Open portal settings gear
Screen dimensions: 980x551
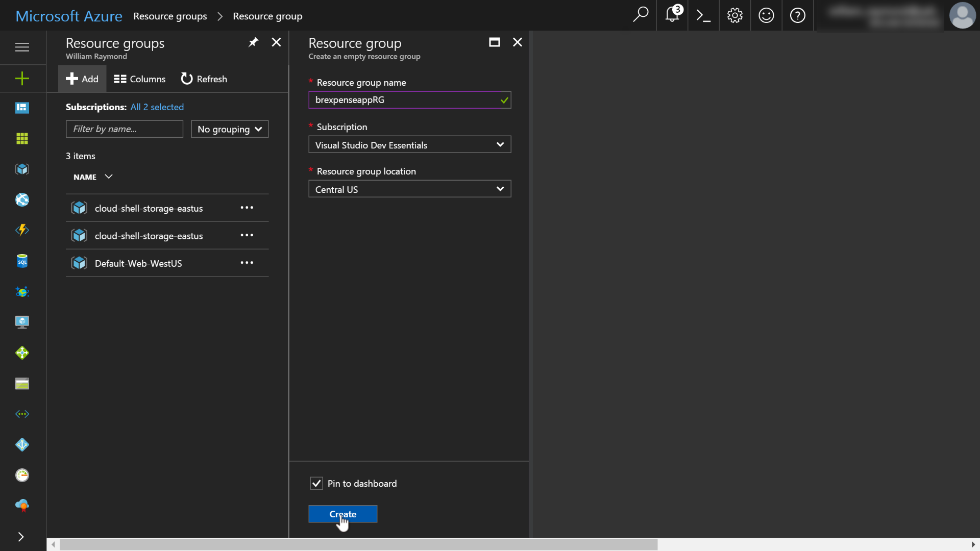[x=734, y=16]
